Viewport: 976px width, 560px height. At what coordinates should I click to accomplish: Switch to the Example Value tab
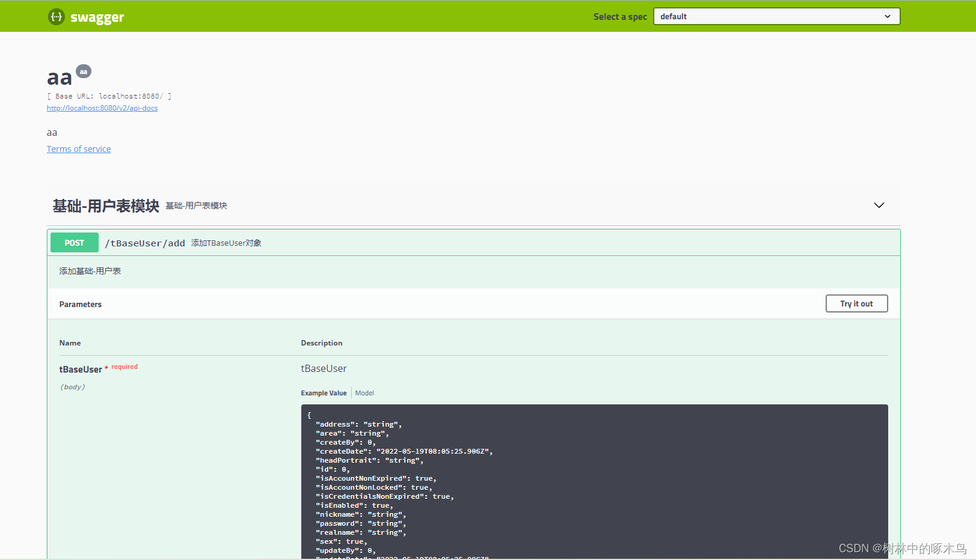click(x=324, y=393)
